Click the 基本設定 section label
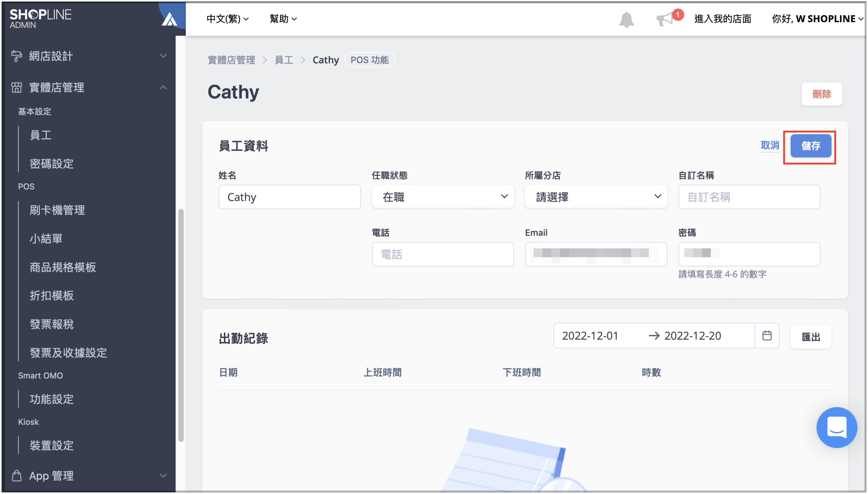 point(34,112)
